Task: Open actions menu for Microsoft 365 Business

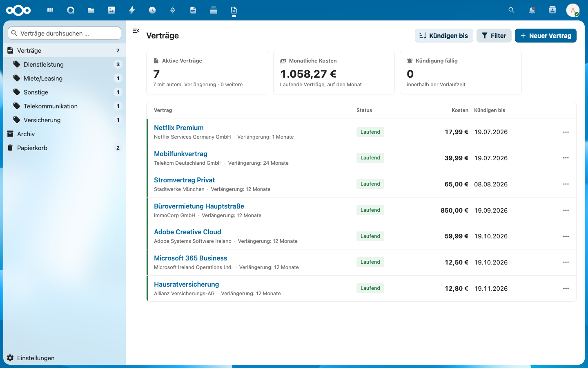Action: pyautogui.click(x=566, y=262)
